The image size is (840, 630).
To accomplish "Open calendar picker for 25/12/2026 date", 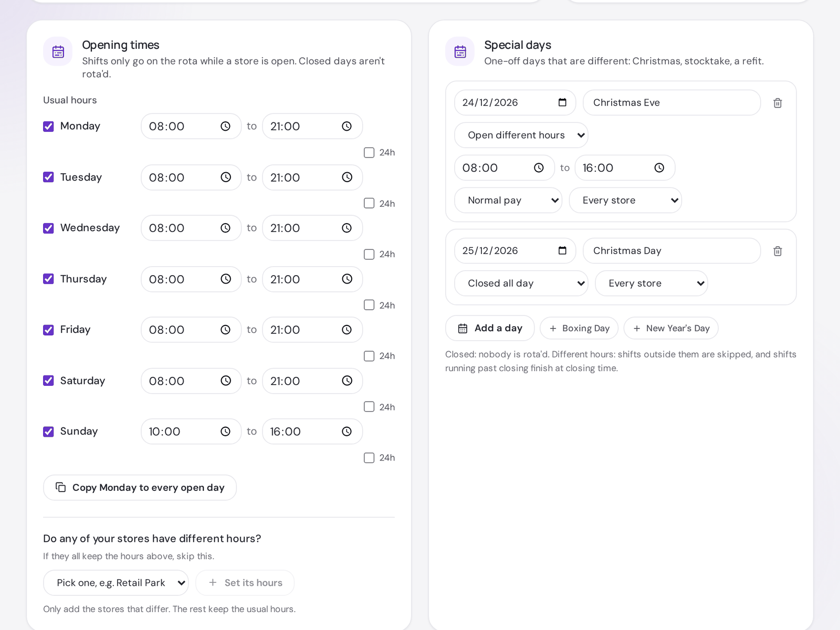I will click(x=562, y=250).
